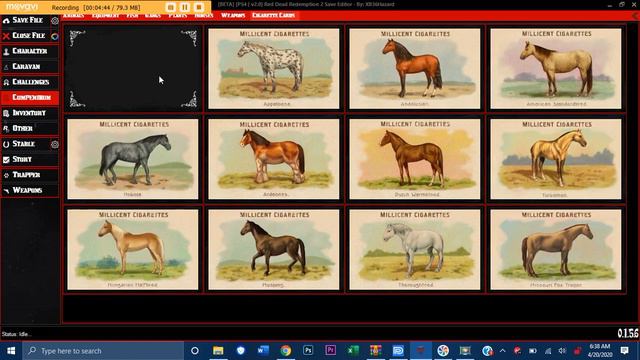Switch to the Plants compendium tab

pos(178,15)
